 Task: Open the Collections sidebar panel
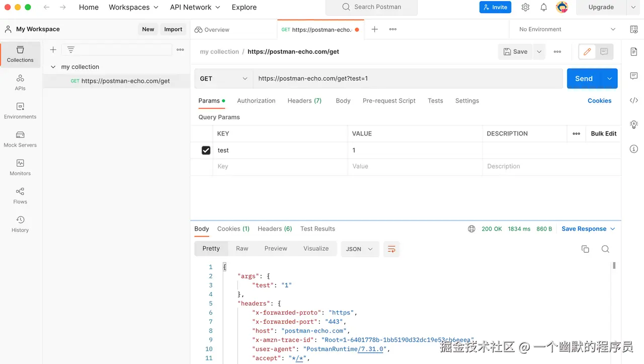pos(20,54)
